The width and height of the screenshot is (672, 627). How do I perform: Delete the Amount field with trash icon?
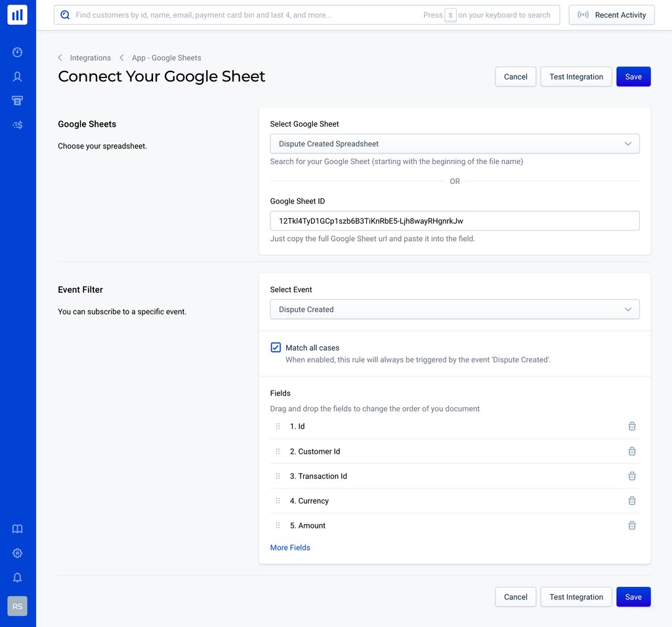click(632, 525)
